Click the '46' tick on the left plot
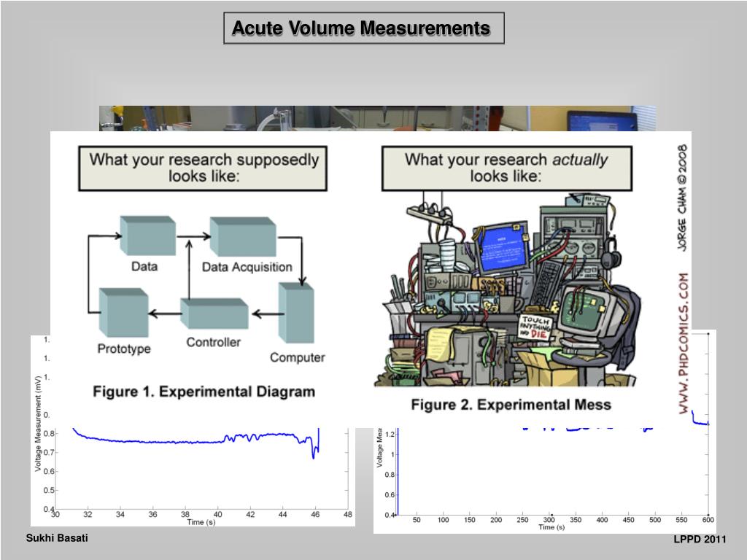 315,514
